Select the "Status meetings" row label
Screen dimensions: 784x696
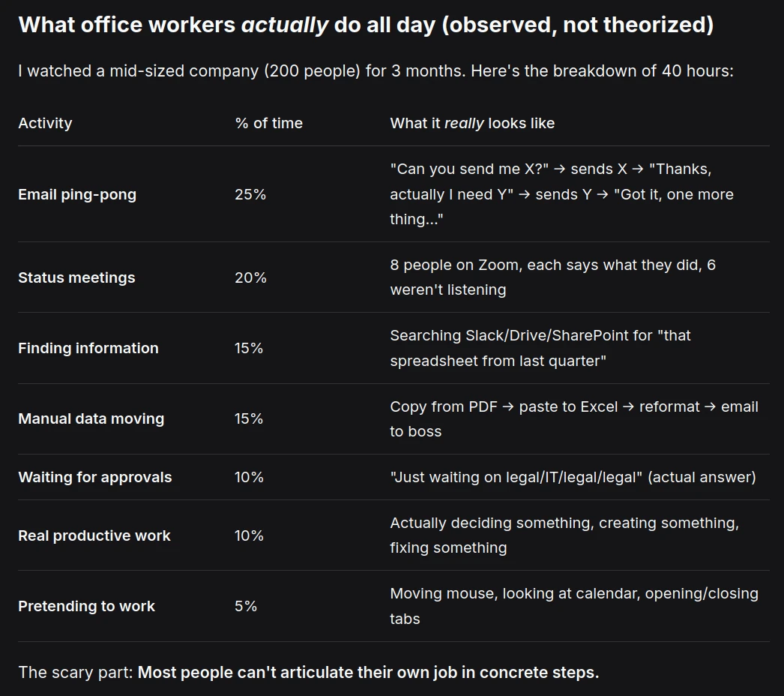click(x=76, y=277)
